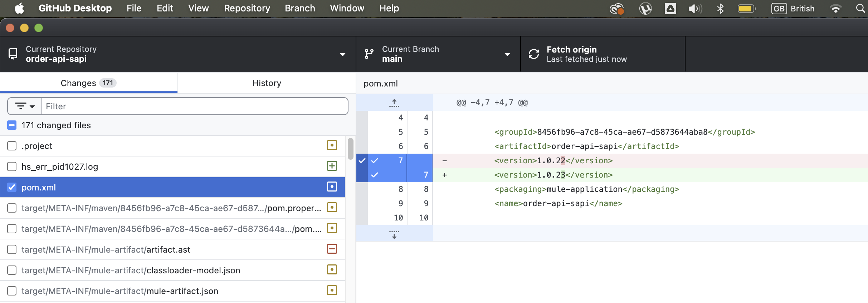Check the mule-artifact.json checkbox
The height and width of the screenshot is (303, 868).
(x=12, y=291)
